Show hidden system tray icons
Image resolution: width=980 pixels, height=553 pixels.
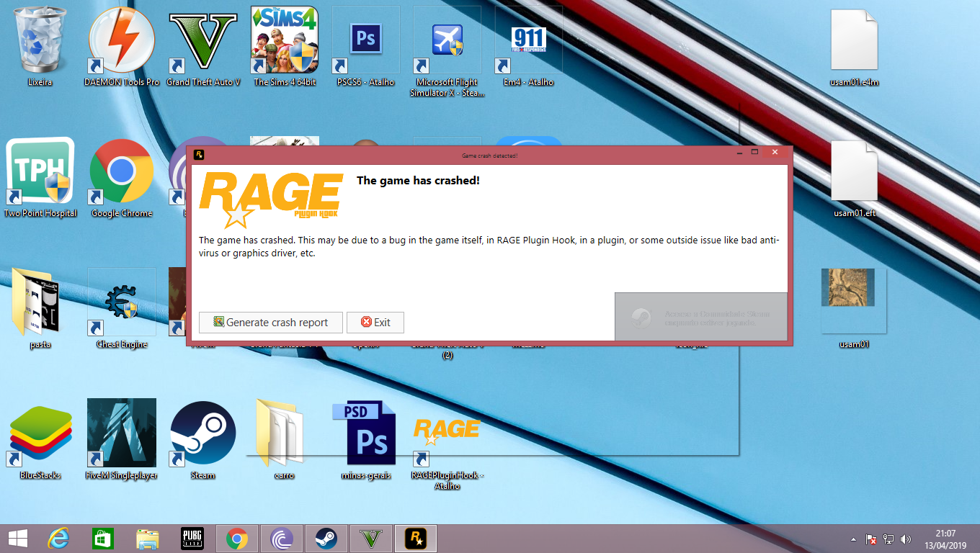pos(854,539)
